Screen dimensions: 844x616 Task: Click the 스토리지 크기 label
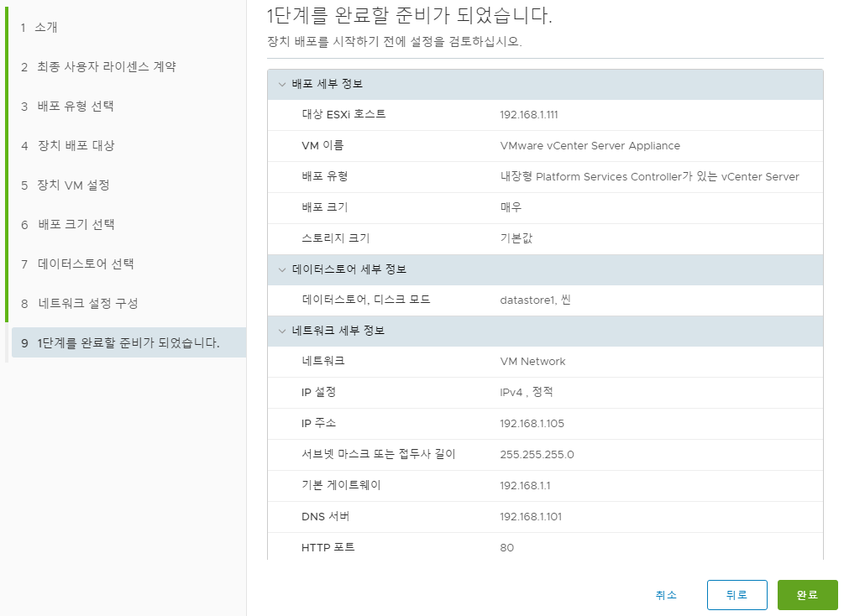tap(335, 238)
